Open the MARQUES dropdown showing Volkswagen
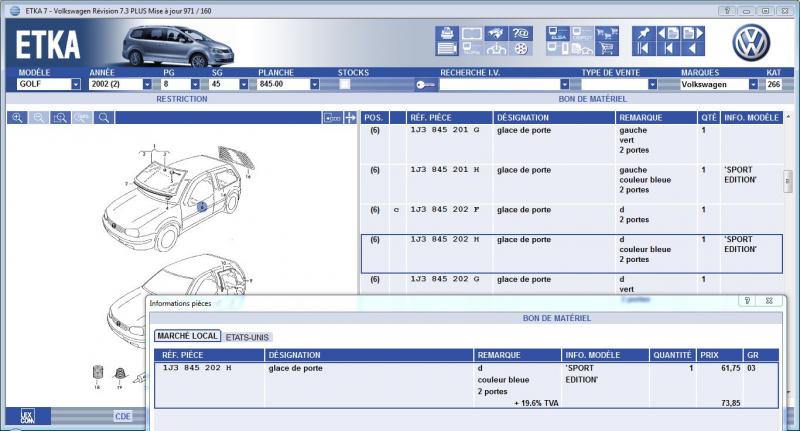 (753, 84)
